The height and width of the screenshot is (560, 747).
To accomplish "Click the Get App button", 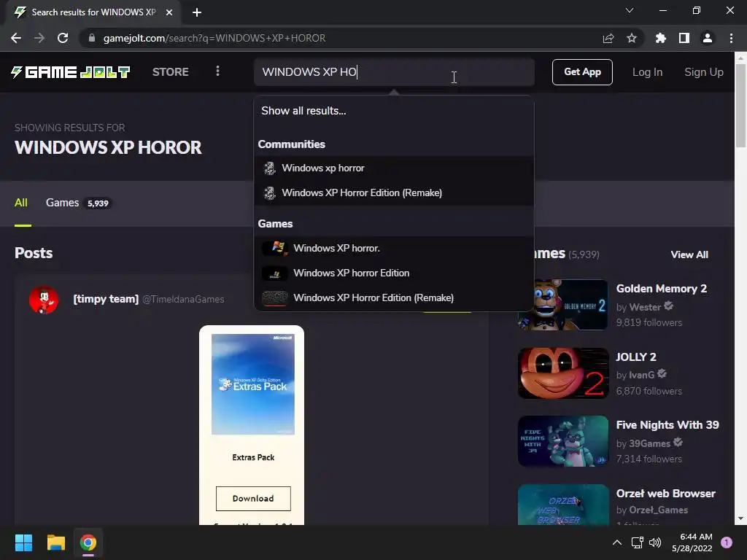I will point(582,72).
